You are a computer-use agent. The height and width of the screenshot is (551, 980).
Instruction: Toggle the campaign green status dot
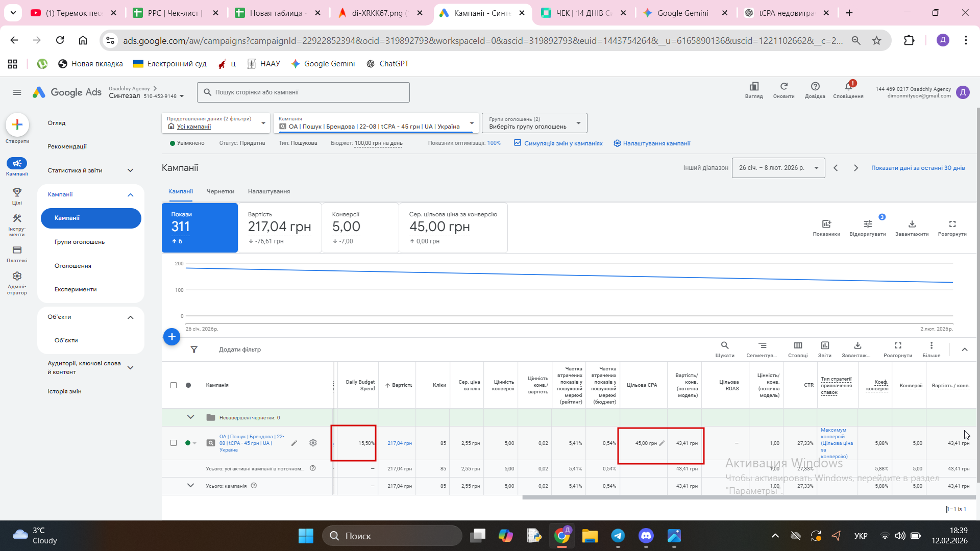coord(188,443)
